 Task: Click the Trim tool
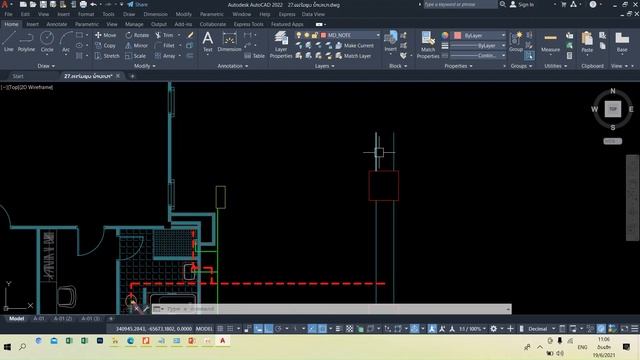point(164,35)
